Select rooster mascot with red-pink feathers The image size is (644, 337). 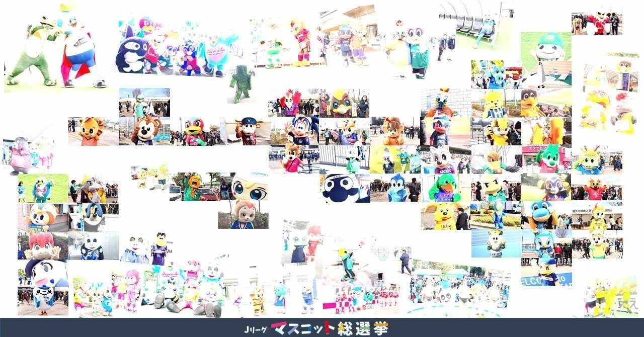(x=293, y=103)
